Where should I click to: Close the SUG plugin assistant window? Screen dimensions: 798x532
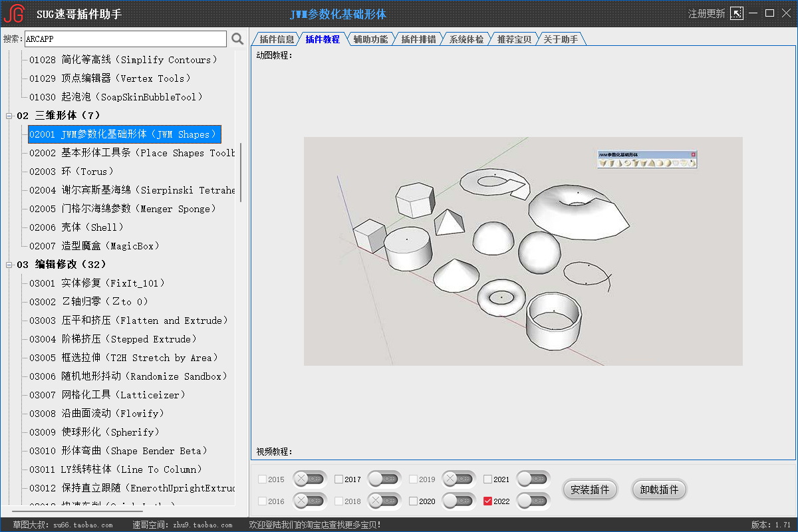tap(785, 13)
